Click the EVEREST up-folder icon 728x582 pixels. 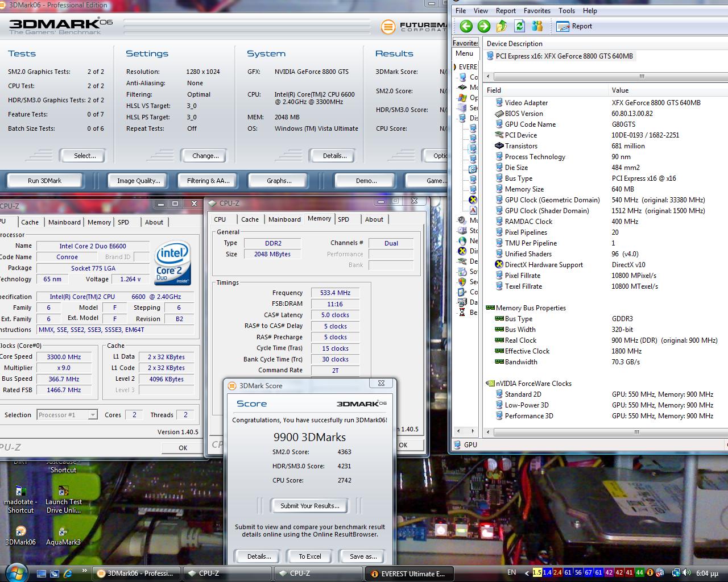coord(502,26)
